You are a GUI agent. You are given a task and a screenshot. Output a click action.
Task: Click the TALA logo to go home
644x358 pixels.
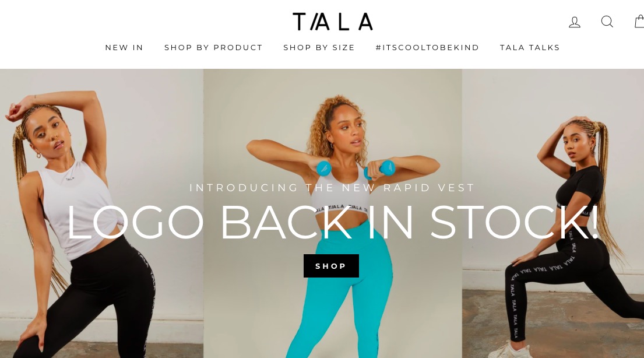(x=333, y=22)
